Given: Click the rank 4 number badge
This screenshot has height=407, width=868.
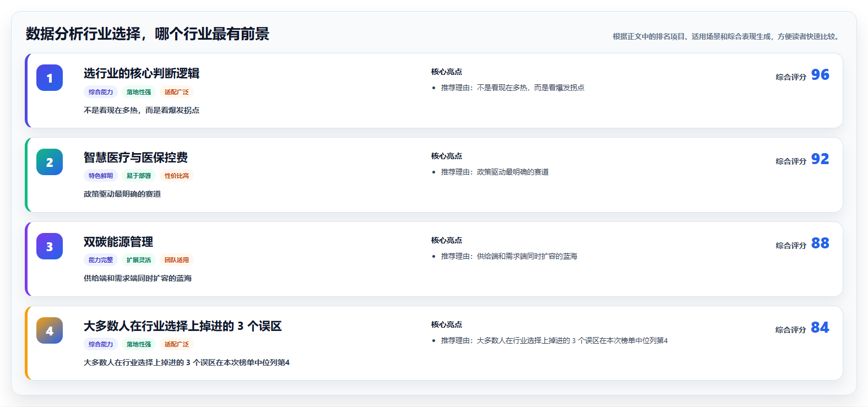Looking at the screenshot, I should [x=50, y=330].
